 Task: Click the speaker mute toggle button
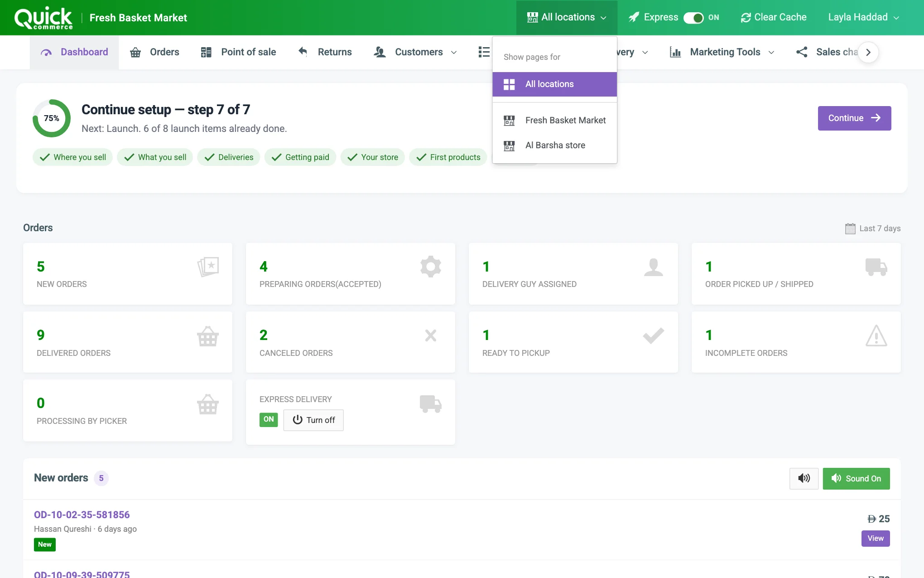[804, 478]
